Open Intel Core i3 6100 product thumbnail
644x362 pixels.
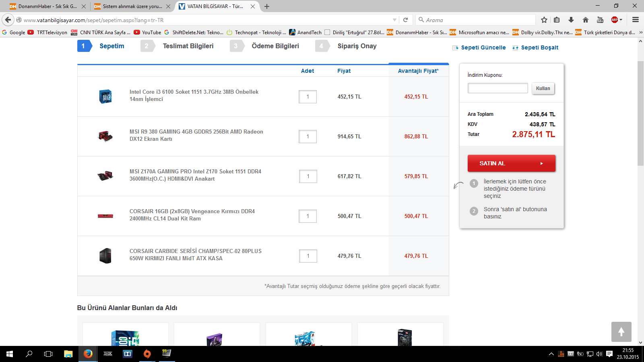(105, 97)
